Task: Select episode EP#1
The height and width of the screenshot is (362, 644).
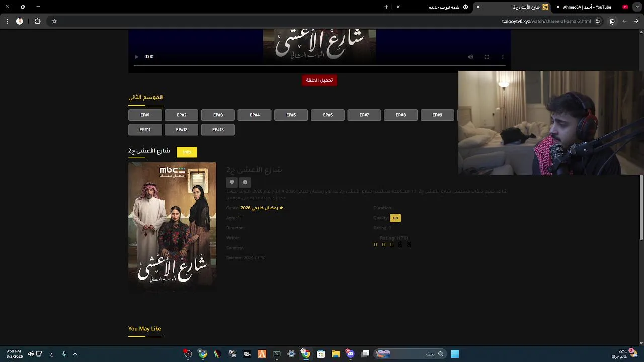Action: pos(145,115)
